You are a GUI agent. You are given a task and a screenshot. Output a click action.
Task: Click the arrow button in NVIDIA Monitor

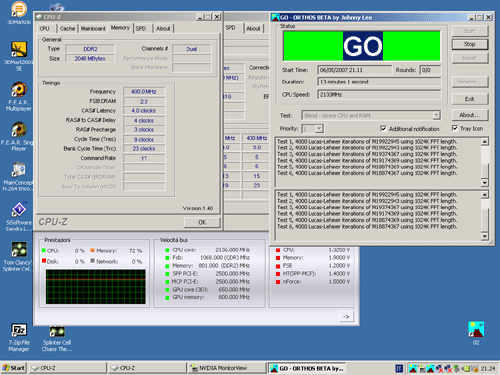(346, 316)
